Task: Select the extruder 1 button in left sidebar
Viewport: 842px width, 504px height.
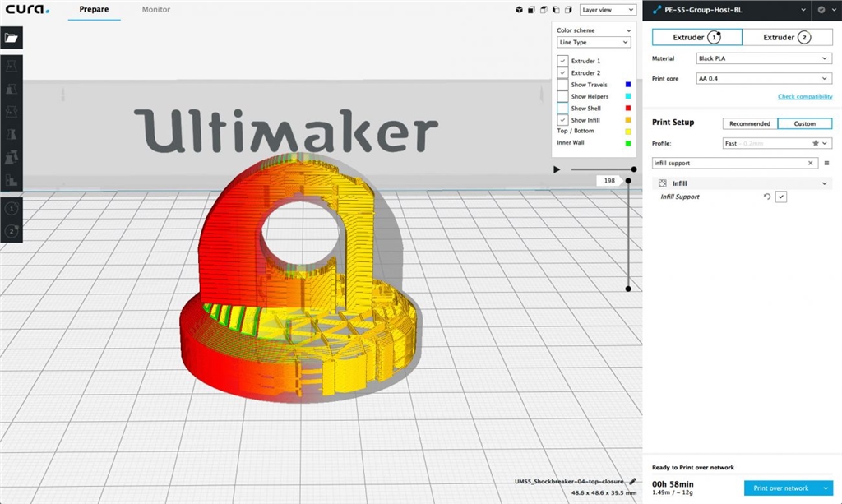Action: click(x=12, y=209)
